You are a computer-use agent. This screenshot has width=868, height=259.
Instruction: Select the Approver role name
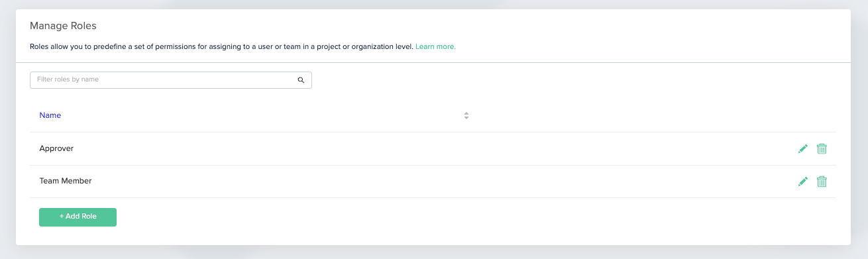pos(56,148)
